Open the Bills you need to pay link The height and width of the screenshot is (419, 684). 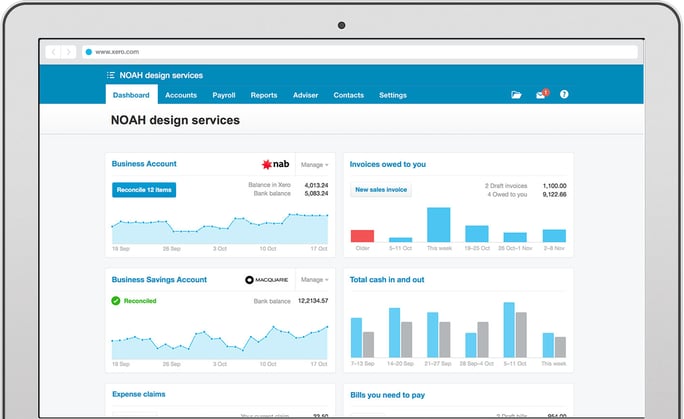click(x=387, y=395)
